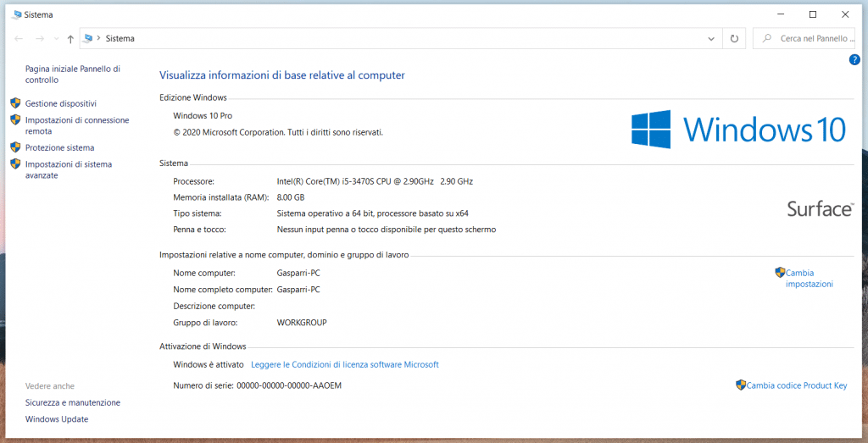The height and width of the screenshot is (443, 868).
Task: Open Sicurezza e manutenzione
Action: click(x=73, y=403)
